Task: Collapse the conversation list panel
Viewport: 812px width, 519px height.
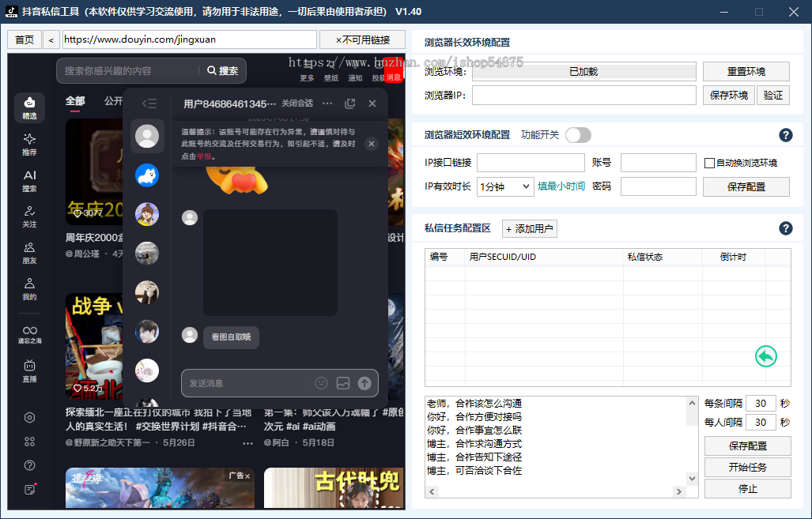Action: [149, 103]
